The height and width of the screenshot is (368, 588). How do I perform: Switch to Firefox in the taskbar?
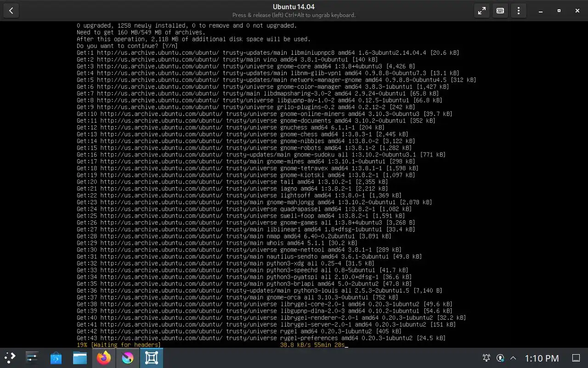pyautogui.click(x=104, y=357)
